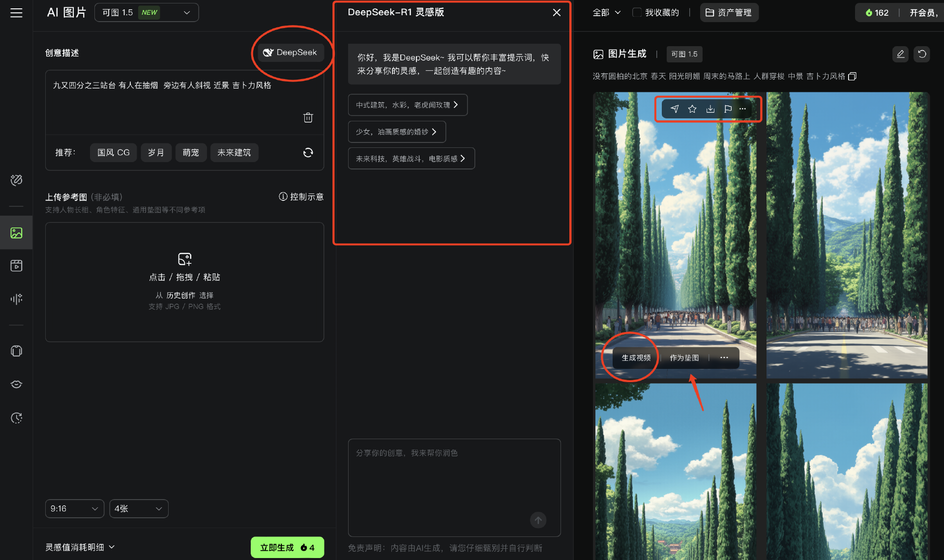This screenshot has width=944, height=560.
Task: Click the 可图 1.5 tag beside 图片生成
Action: pyautogui.click(x=684, y=54)
